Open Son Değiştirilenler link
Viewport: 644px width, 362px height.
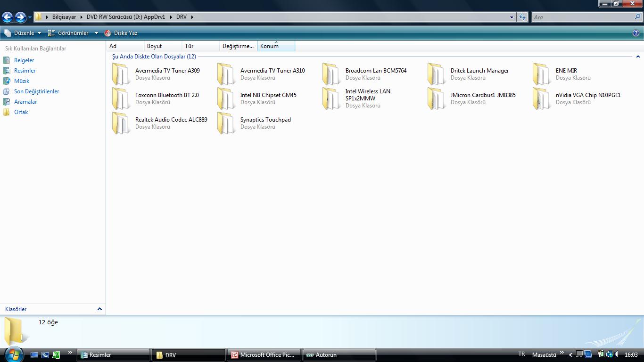point(36,91)
